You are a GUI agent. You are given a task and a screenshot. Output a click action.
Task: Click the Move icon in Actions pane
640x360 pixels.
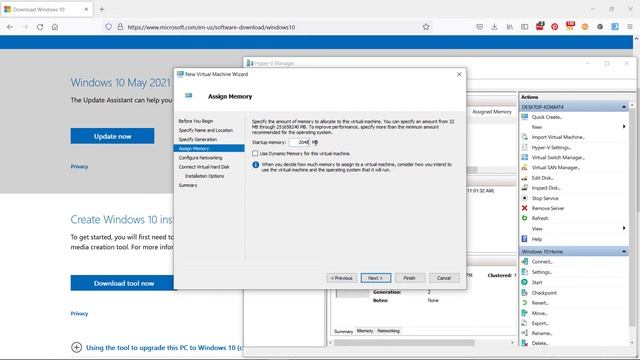[x=524, y=313]
